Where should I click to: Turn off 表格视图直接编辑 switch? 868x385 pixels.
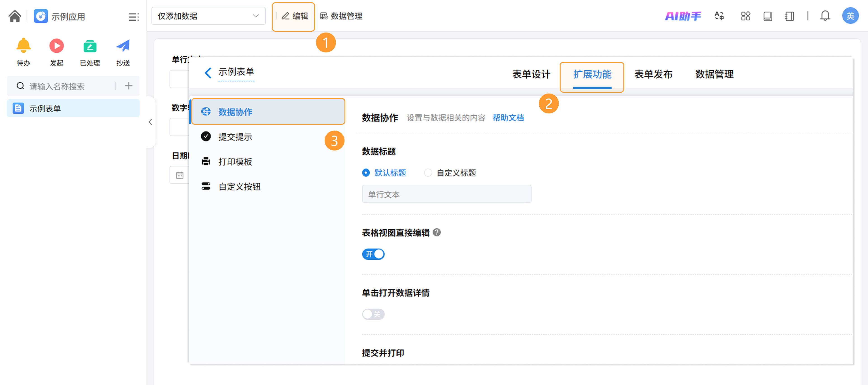tap(373, 254)
